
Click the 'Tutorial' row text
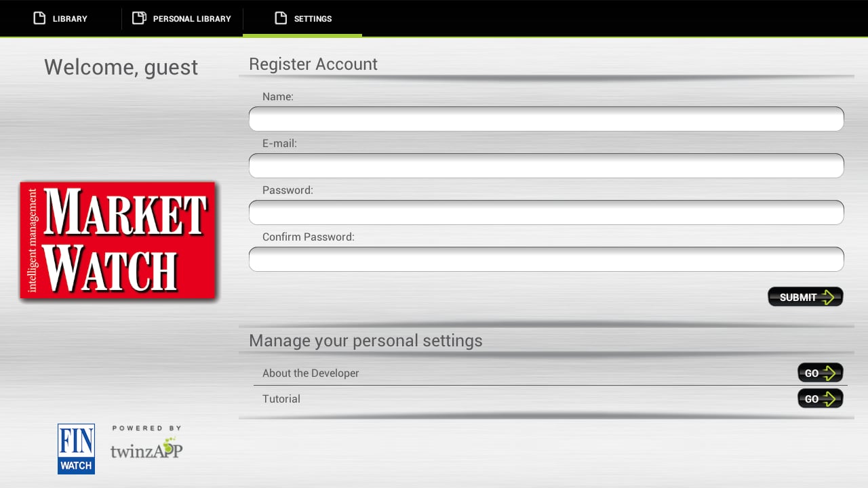click(x=281, y=399)
